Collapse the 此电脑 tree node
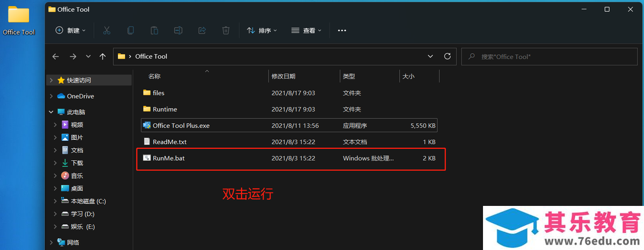 [51, 112]
